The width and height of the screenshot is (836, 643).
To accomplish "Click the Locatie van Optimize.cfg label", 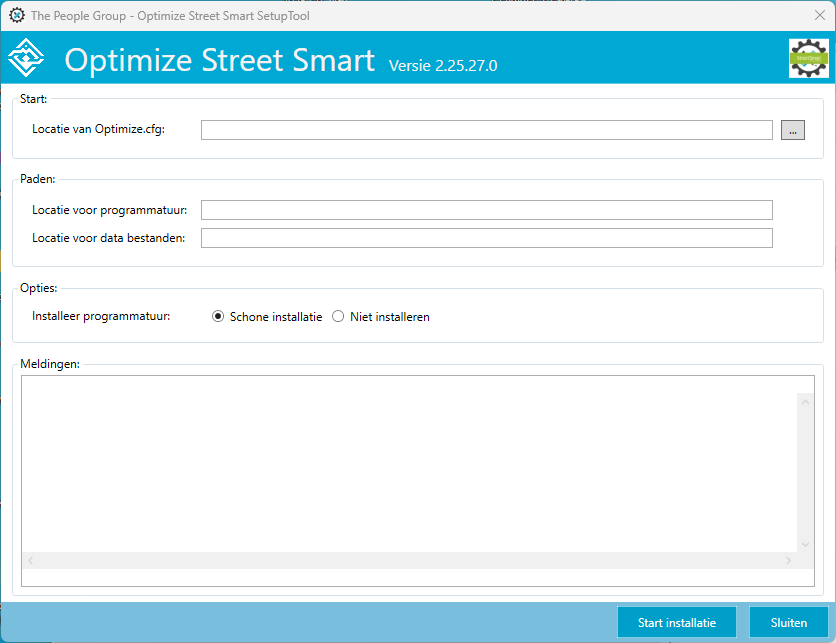I will 99,129.
